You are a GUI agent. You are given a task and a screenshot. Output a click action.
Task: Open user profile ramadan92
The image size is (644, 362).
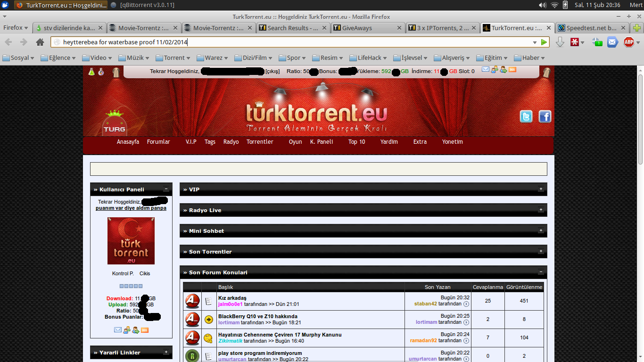[x=423, y=340]
